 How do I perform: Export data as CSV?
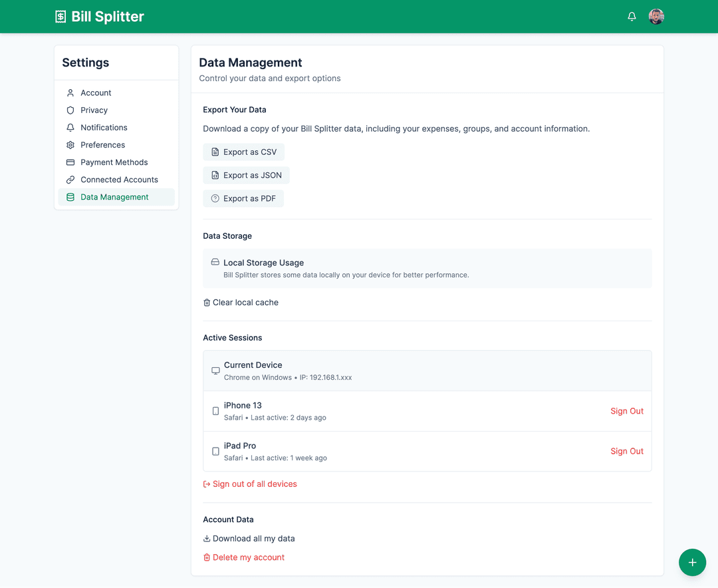243,152
